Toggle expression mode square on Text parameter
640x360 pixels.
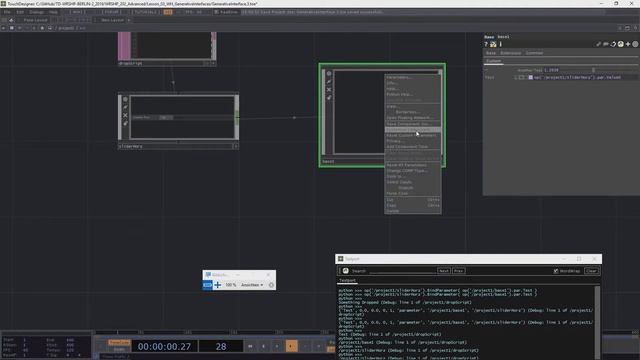coord(530,77)
